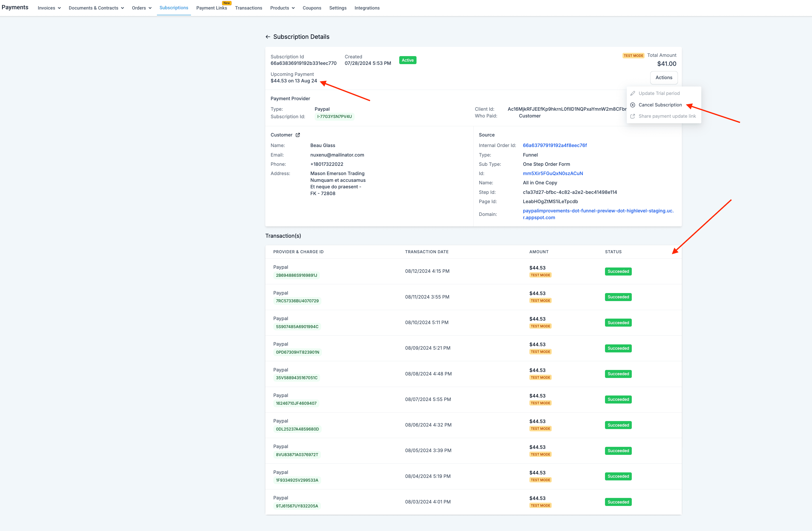This screenshot has height=531, width=812.
Task: Expand Documents & Contracts dropdown
Action: (96, 8)
